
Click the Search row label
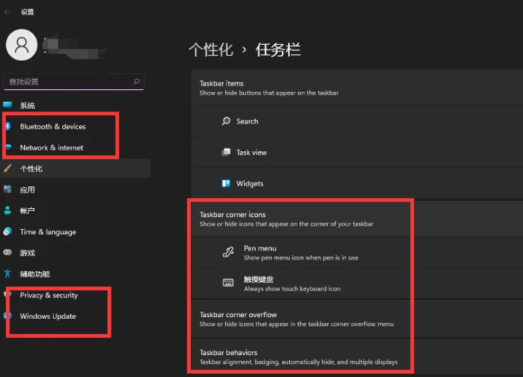[247, 121]
